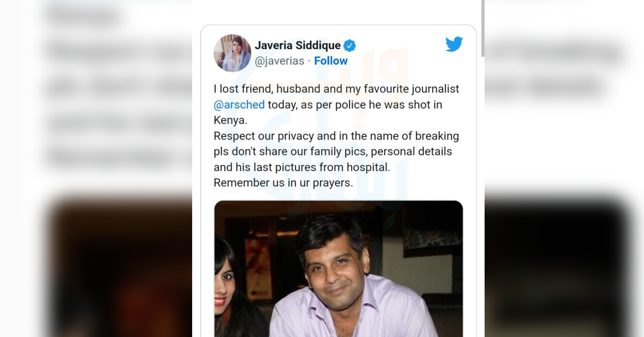This screenshot has height=337, width=644.
Task: Open Javeria Siddique's profile avatar
Action: 232,53
